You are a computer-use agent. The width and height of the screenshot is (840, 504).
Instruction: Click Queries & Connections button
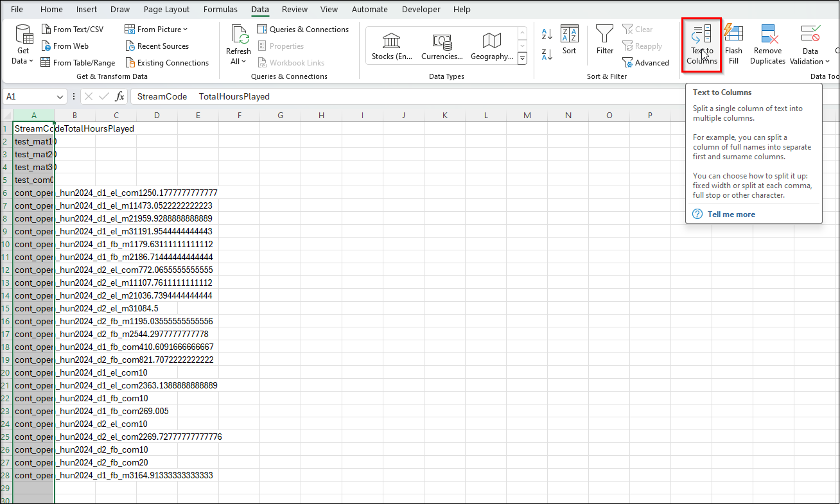coord(302,30)
